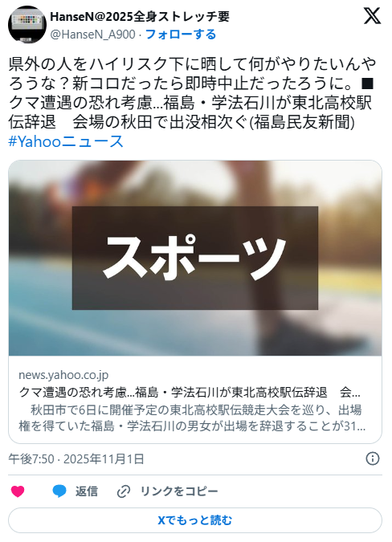Image resolution: width=392 pixels, height=542 pixels.
Task: Open HanseN profile avatar image
Action: (x=27, y=25)
